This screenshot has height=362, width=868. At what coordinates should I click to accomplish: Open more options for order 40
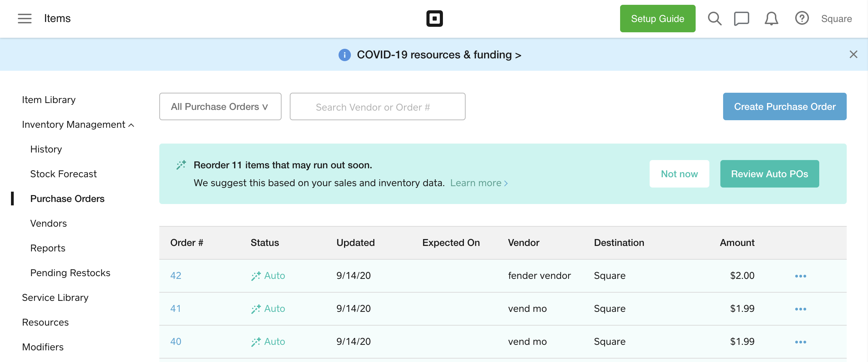pos(800,342)
